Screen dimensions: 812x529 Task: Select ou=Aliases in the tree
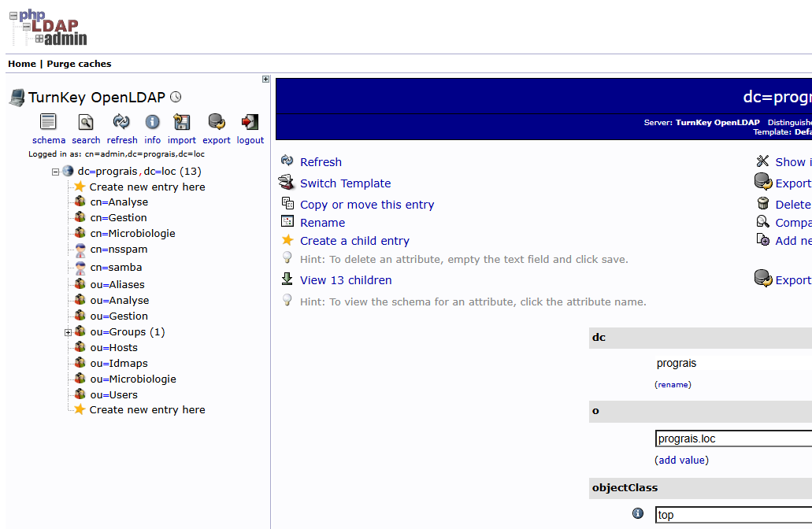tap(117, 284)
